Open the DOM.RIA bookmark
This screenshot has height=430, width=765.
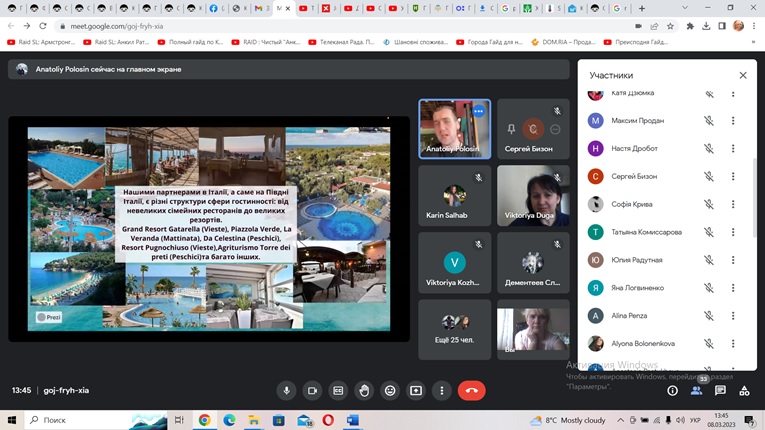pyautogui.click(x=564, y=42)
